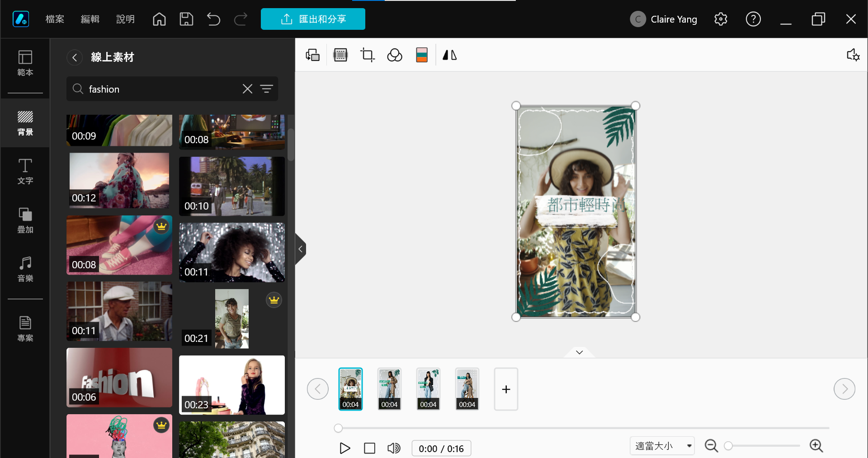The height and width of the screenshot is (458, 868).
Task: Open the search filter options icon
Action: 267,89
